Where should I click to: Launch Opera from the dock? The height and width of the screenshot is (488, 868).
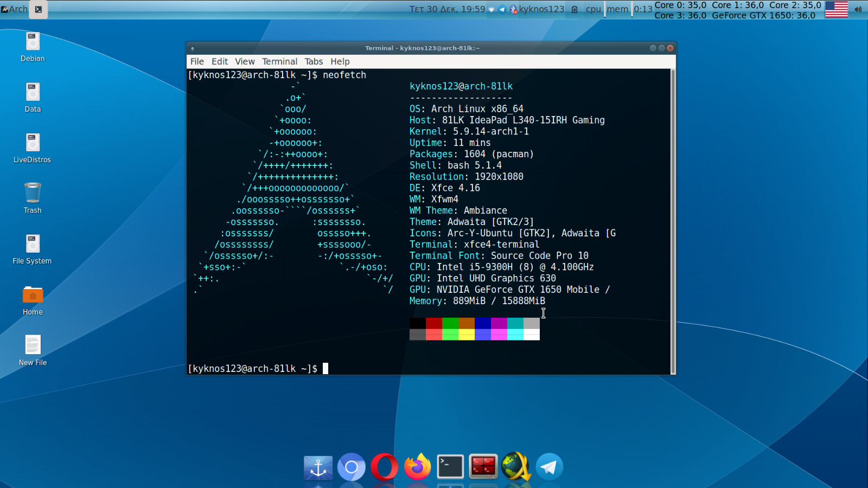coord(384,467)
